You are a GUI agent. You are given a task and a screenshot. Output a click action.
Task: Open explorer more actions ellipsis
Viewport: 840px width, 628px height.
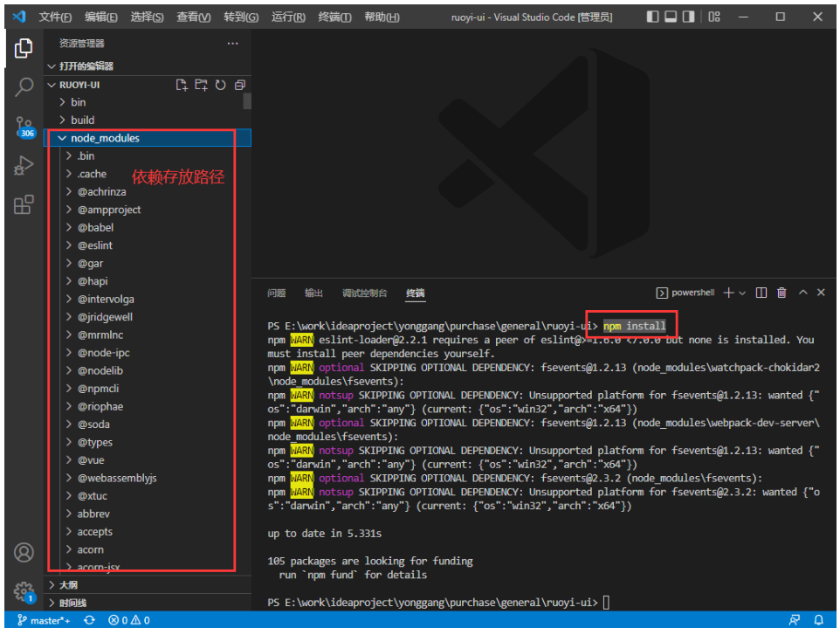[232, 44]
